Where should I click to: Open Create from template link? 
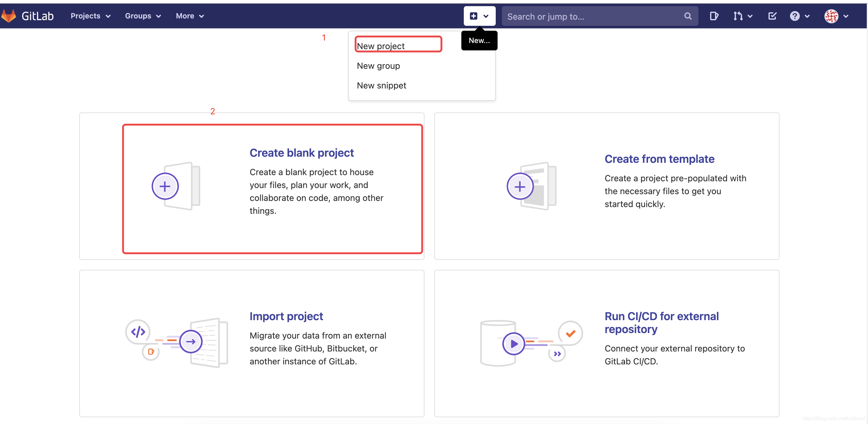point(659,159)
